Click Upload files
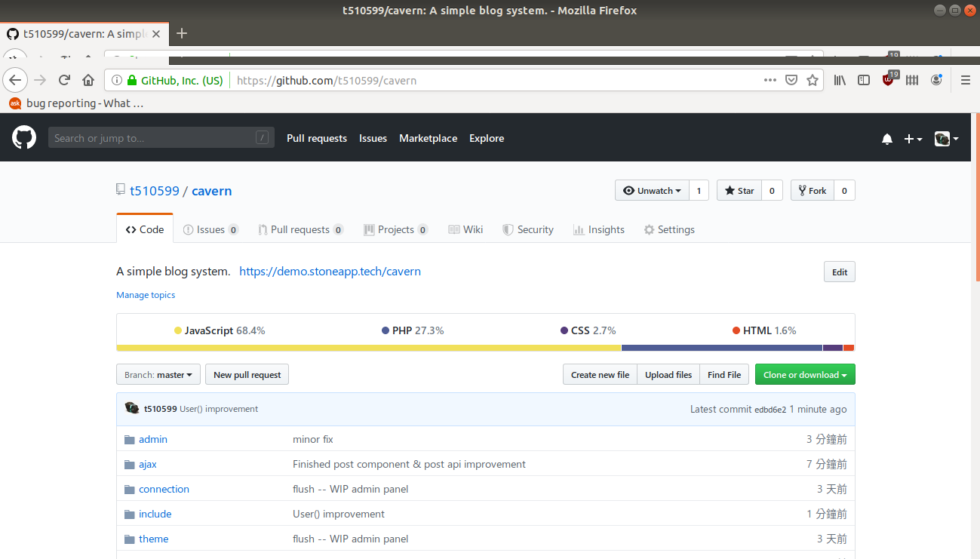 pyautogui.click(x=668, y=375)
